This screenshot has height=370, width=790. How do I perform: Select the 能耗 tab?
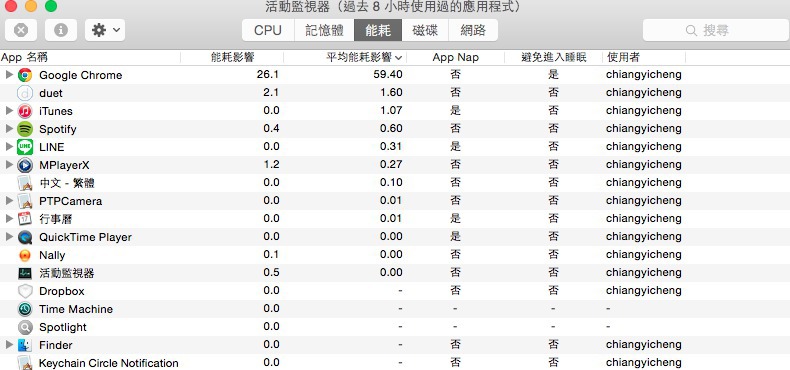click(378, 30)
